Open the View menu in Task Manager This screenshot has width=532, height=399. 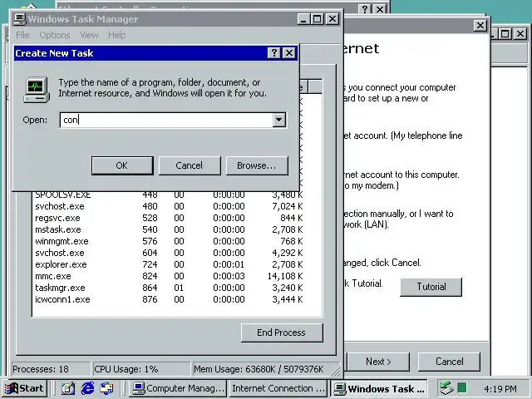tap(89, 35)
